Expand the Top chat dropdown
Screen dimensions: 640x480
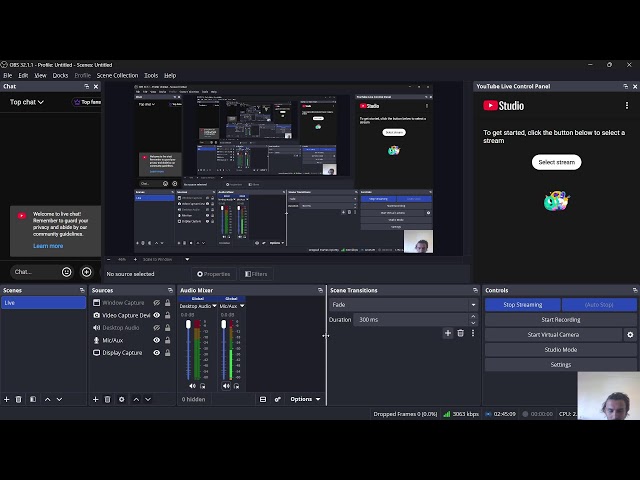point(27,102)
